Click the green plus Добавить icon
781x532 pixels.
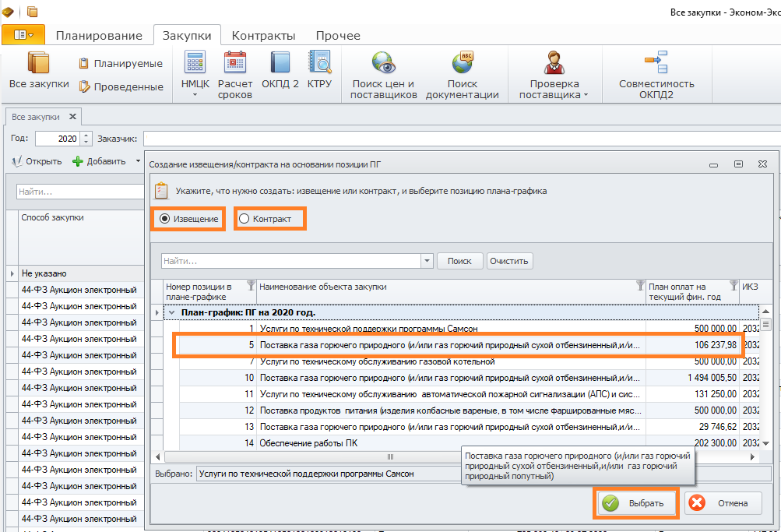point(78,161)
